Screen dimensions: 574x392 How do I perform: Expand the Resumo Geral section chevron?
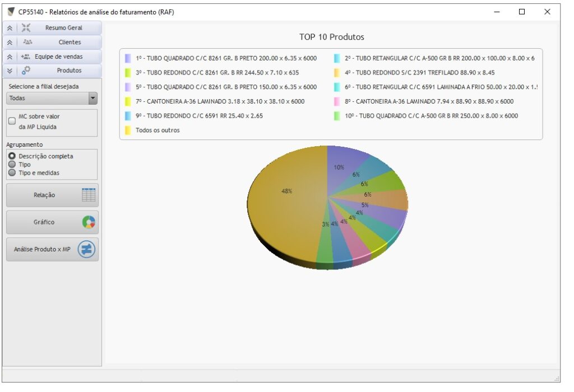click(10, 28)
